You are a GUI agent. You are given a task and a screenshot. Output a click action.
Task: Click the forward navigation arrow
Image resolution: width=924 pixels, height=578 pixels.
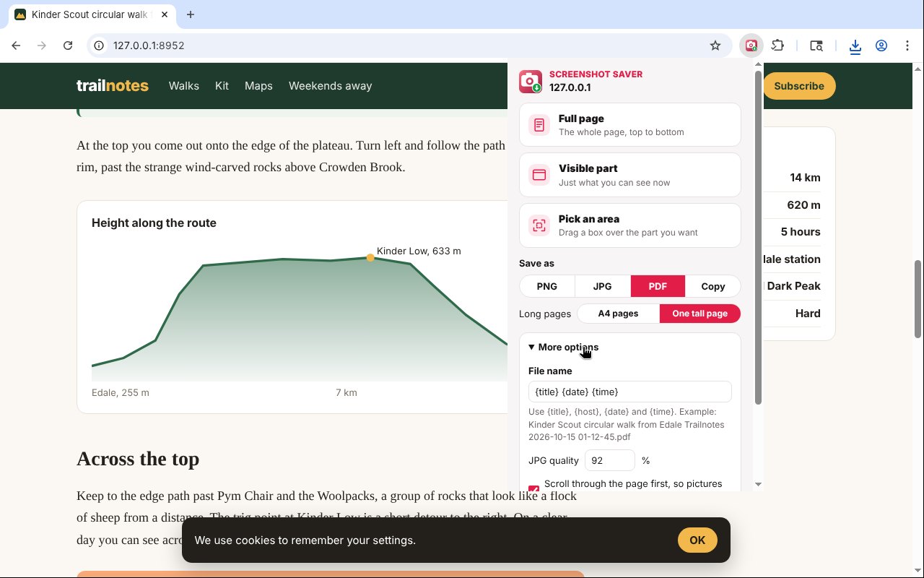[x=42, y=46]
